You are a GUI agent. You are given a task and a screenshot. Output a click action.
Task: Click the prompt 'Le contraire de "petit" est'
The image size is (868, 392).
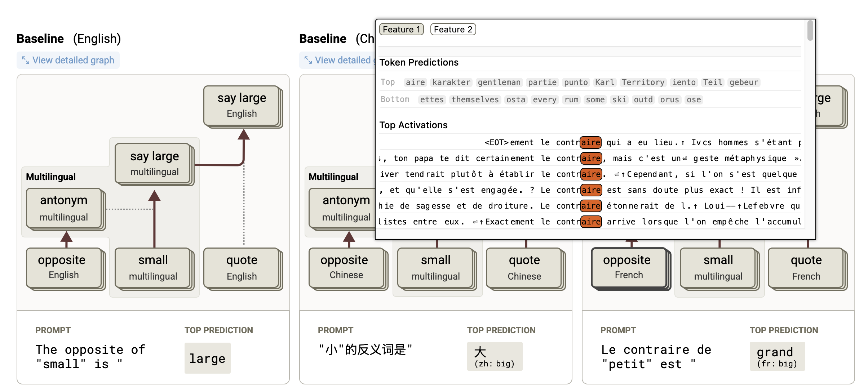pyautogui.click(x=656, y=357)
